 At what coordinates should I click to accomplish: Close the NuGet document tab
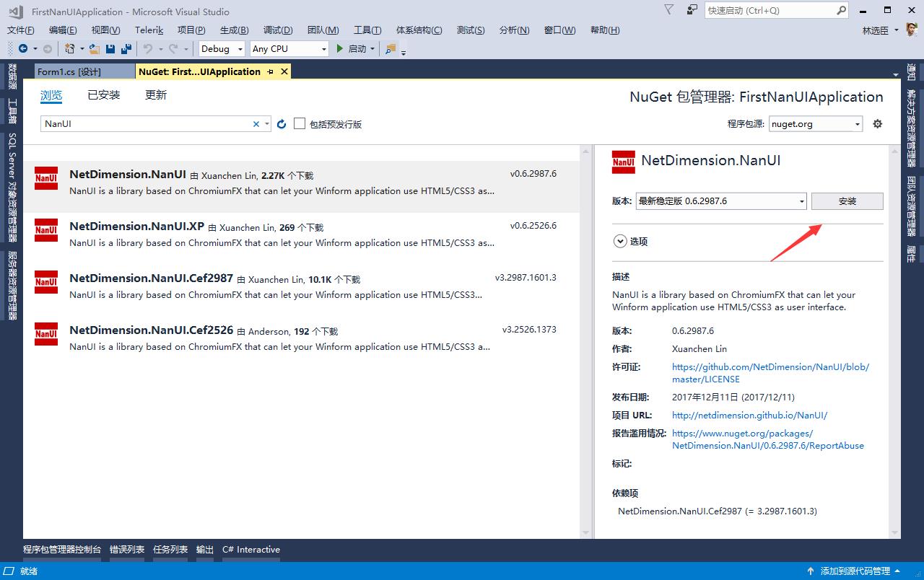(x=284, y=71)
